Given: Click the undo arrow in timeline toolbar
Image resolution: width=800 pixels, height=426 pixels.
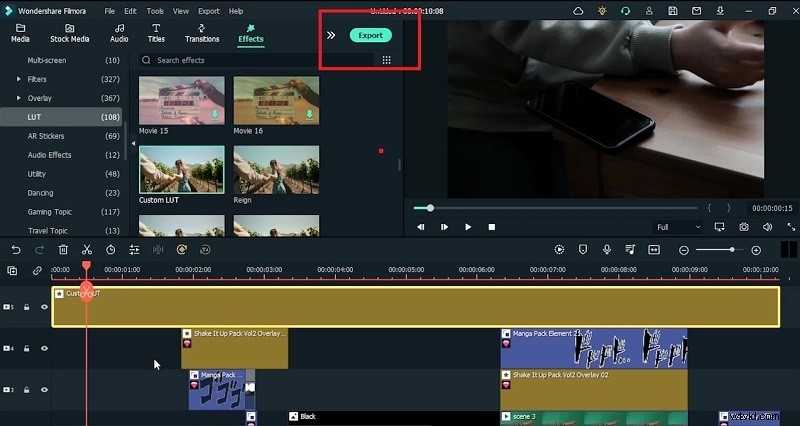Looking at the screenshot, I should [15, 249].
